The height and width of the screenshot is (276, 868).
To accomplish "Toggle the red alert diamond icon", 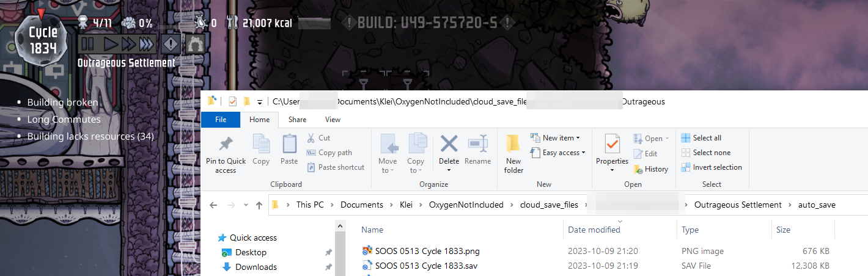I will click(171, 44).
